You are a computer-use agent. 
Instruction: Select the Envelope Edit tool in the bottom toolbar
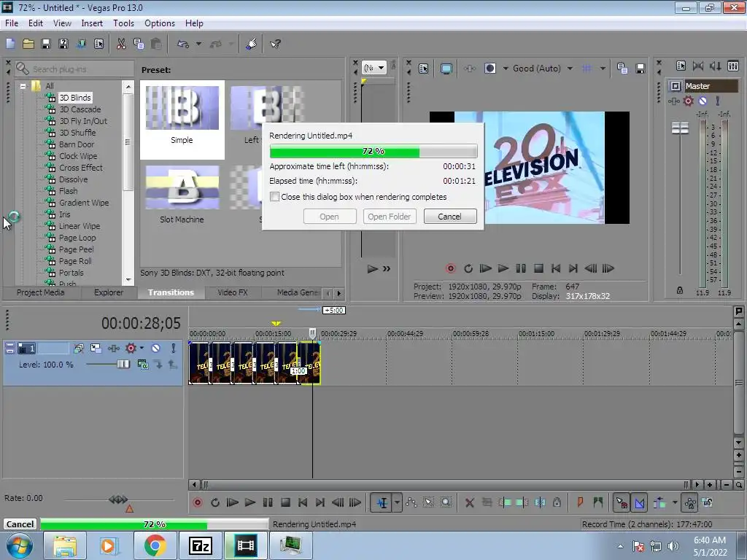pyautogui.click(x=411, y=502)
